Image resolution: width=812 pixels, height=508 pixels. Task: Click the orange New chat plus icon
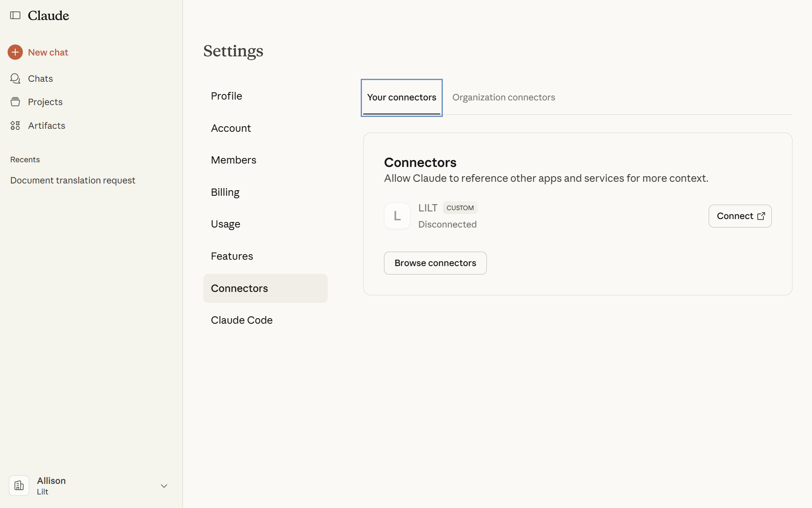pos(15,52)
